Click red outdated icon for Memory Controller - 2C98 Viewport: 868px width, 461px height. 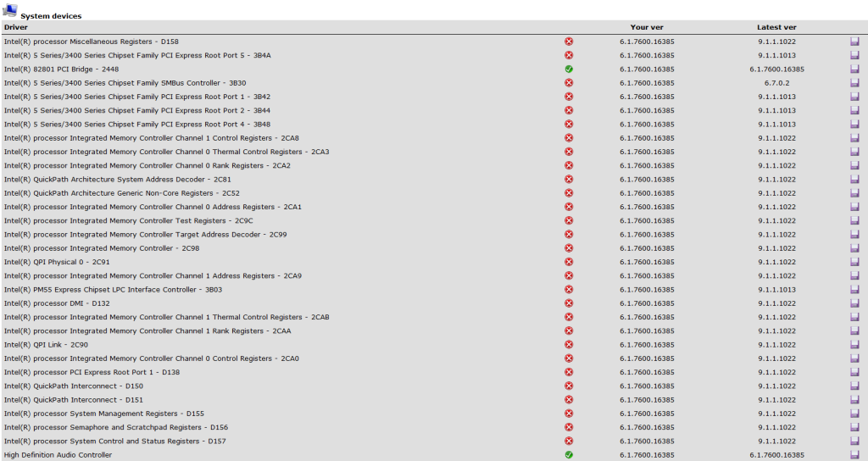[569, 248]
